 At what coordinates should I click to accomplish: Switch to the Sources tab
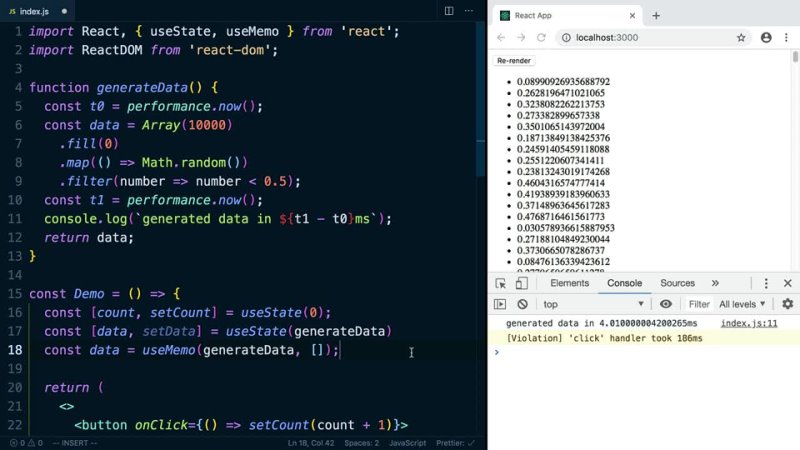point(677,283)
